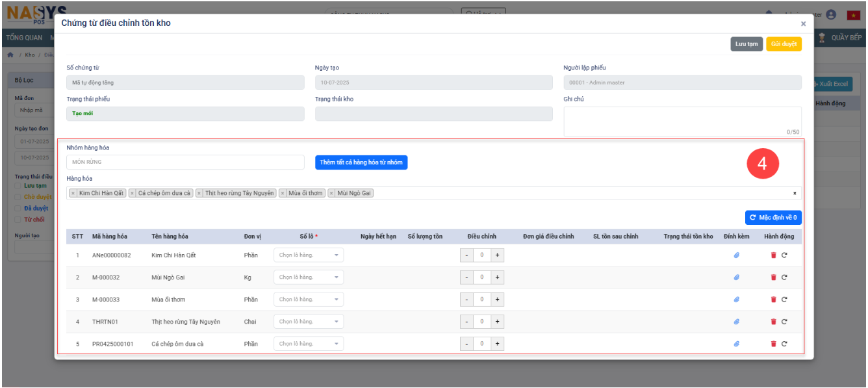
Task: Click trash icon for Thịt heo rừng Tây Nguyên
Action: click(x=773, y=322)
